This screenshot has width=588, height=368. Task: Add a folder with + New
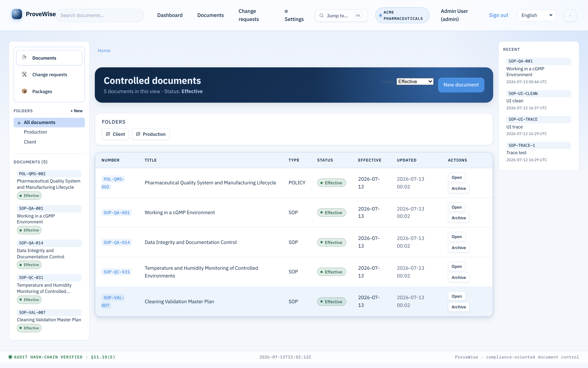coord(77,111)
